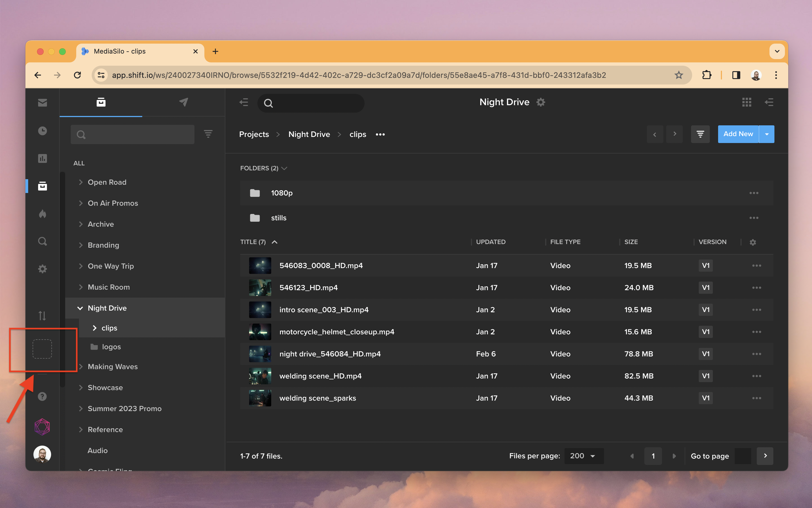Open thumbnail of 546083_0008_HD.mp4

[x=260, y=265]
